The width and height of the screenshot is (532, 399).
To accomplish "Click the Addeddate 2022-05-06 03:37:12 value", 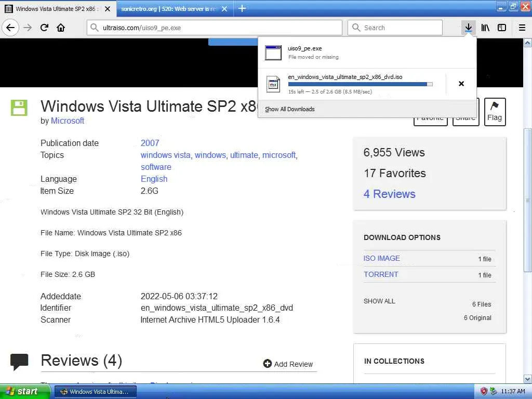I will [179, 296].
